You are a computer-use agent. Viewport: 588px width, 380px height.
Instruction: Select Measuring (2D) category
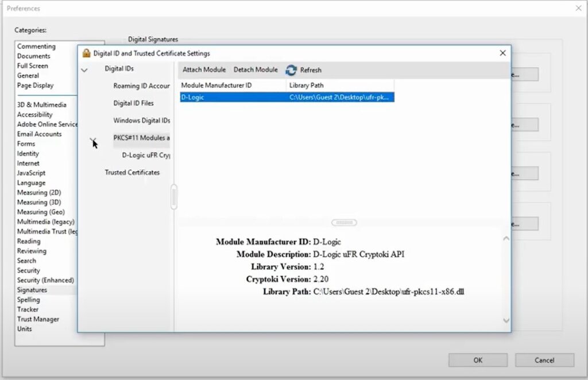pos(39,193)
